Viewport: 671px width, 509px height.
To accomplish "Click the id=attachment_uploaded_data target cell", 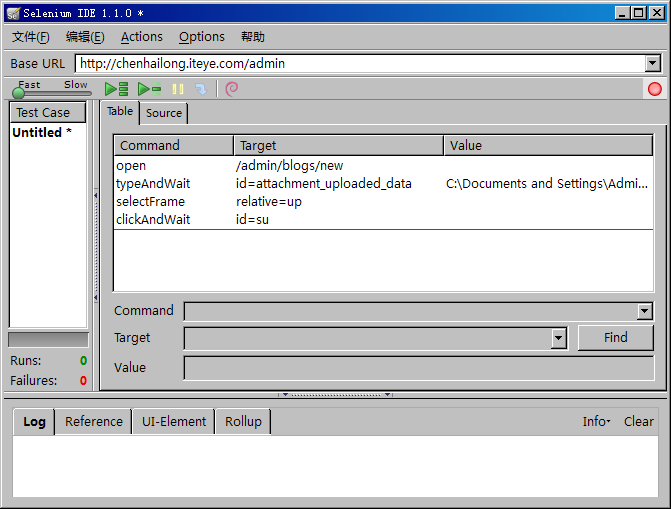I will tap(324, 184).
